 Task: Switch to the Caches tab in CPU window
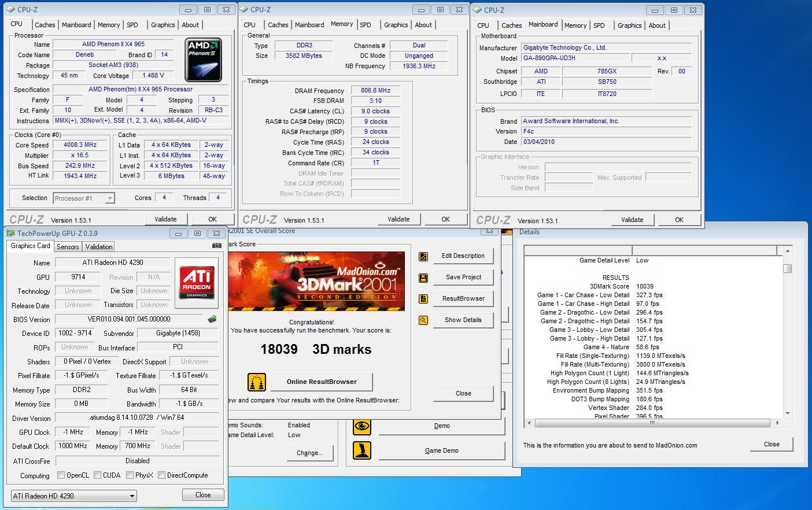[45, 25]
